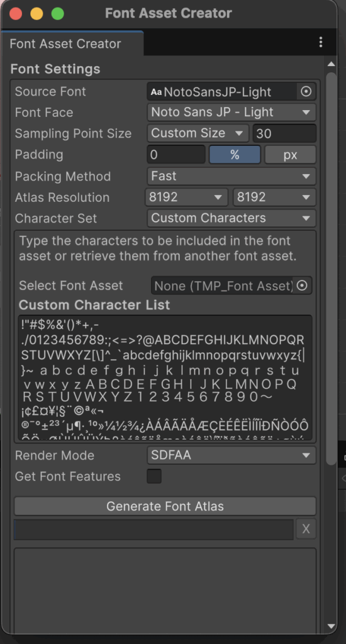Click the Generate Font Atlas button

point(165,506)
